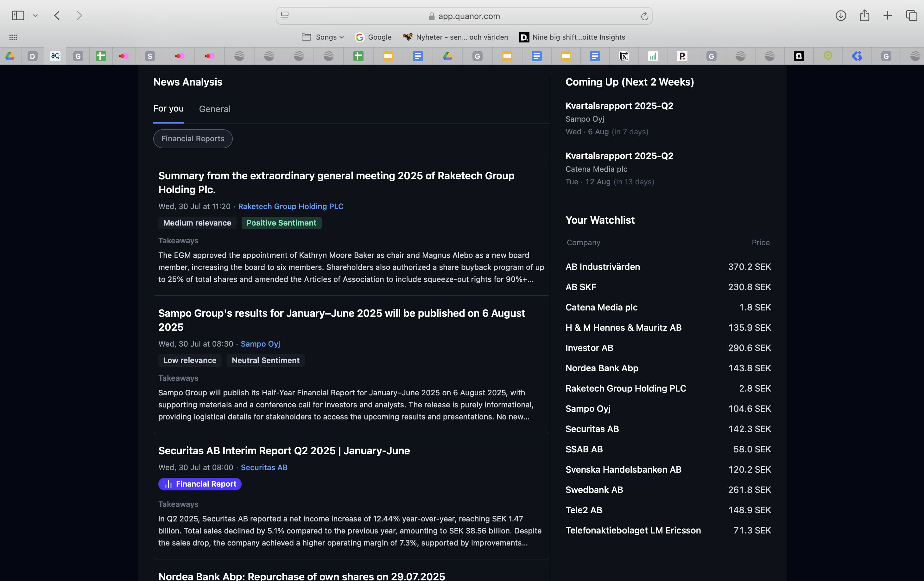Select the 'For you' news tab
This screenshot has height=581, width=924.
click(x=168, y=109)
